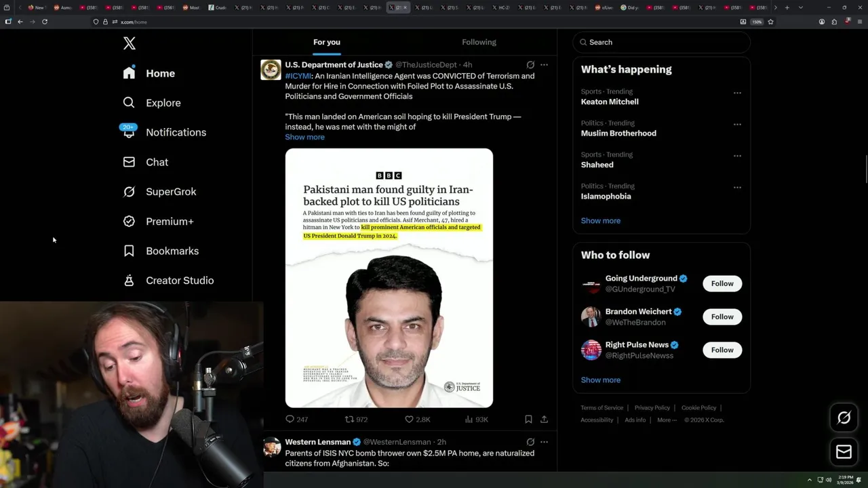Open options for Muslim Brotherhood trend
The height and width of the screenshot is (488, 868).
click(737, 124)
